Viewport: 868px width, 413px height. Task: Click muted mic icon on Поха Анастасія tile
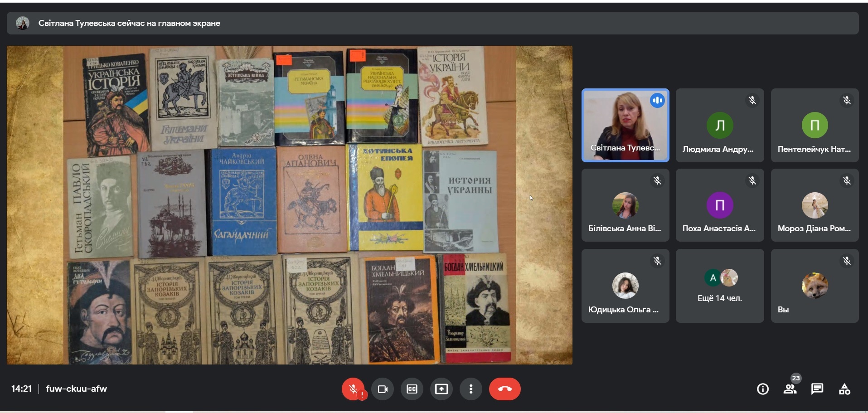tap(752, 180)
